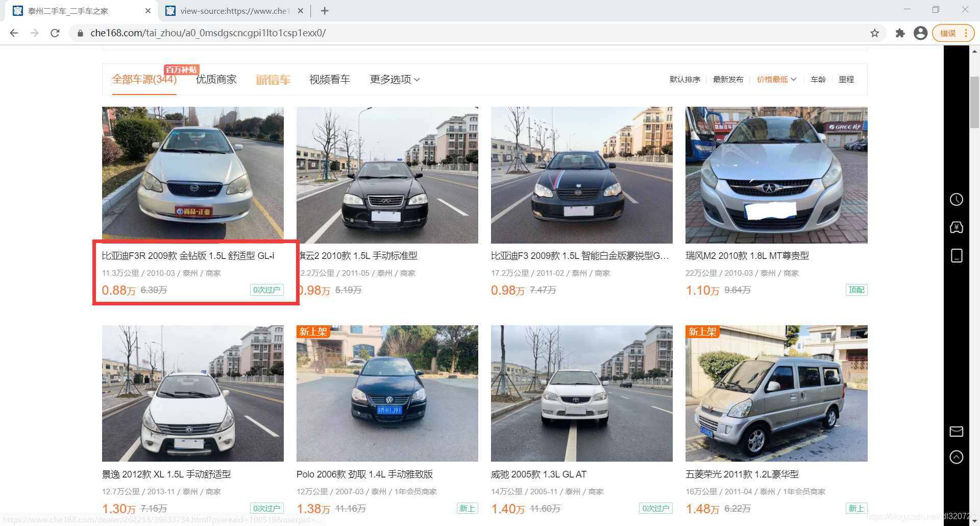This screenshot has height=526, width=980.
Task: Sort listings by 最新发布
Action: tap(728, 79)
